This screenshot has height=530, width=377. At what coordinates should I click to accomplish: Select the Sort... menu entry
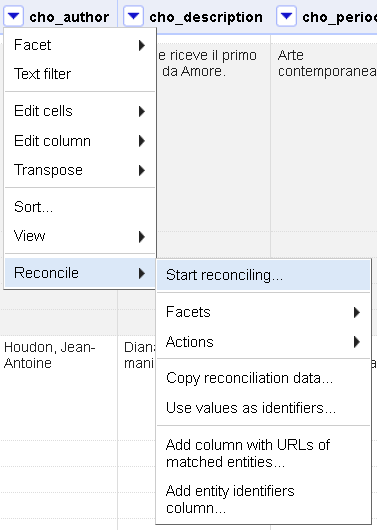[80, 207]
